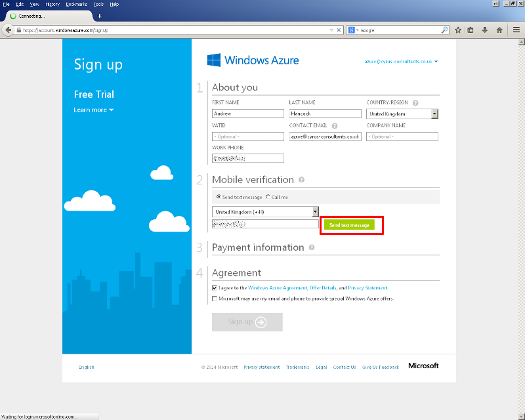Open the Legal footer link

pyautogui.click(x=321, y=367)
